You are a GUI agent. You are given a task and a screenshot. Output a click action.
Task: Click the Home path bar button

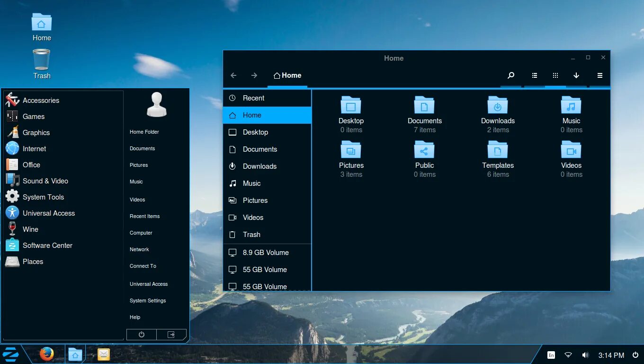[x=287, y=75]
